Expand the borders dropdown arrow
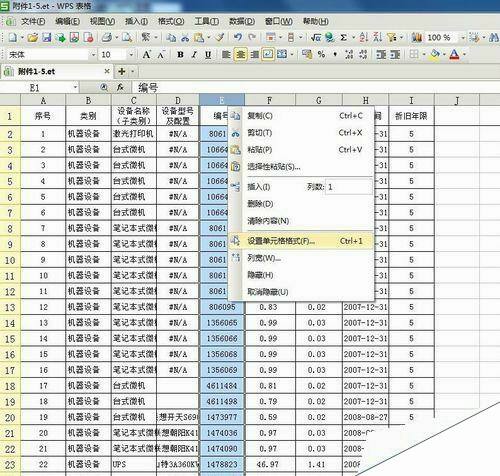The height and width of the screenshot is (476, 500). tap(424, 55)
